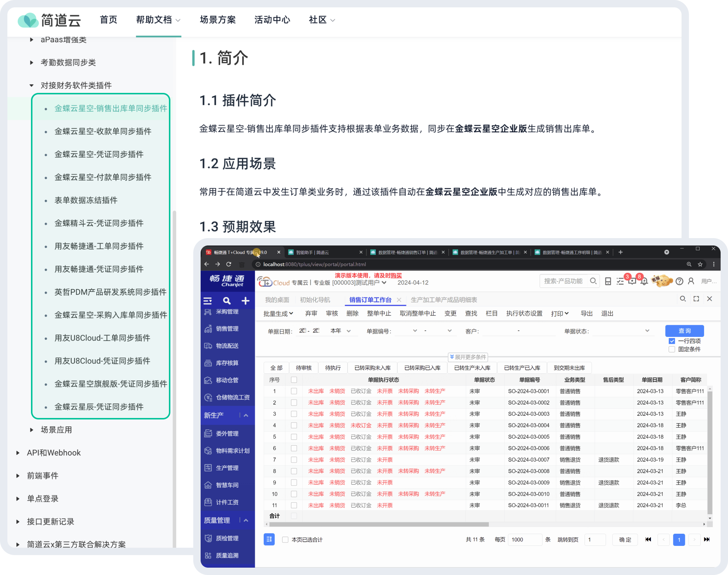
Task: Click the notification bell with badge 8
Action: click(644, 282)
